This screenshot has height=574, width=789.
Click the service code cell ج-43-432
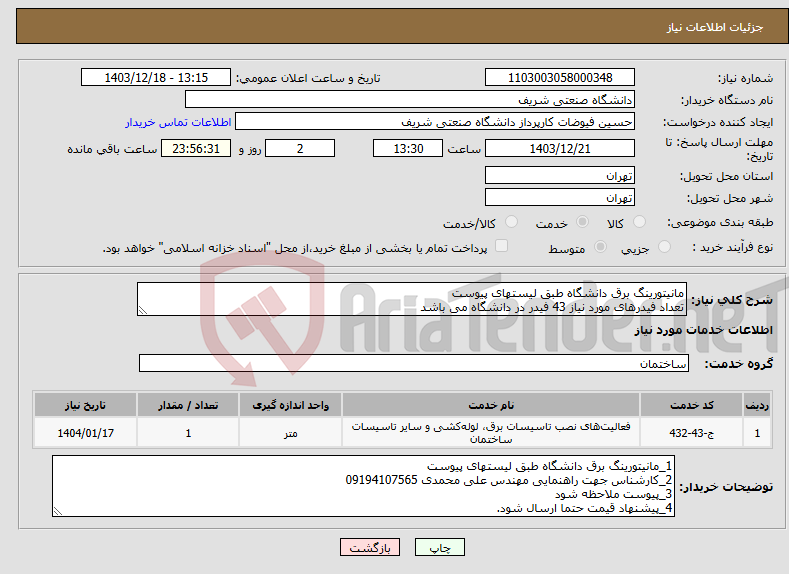pos(691,433)
